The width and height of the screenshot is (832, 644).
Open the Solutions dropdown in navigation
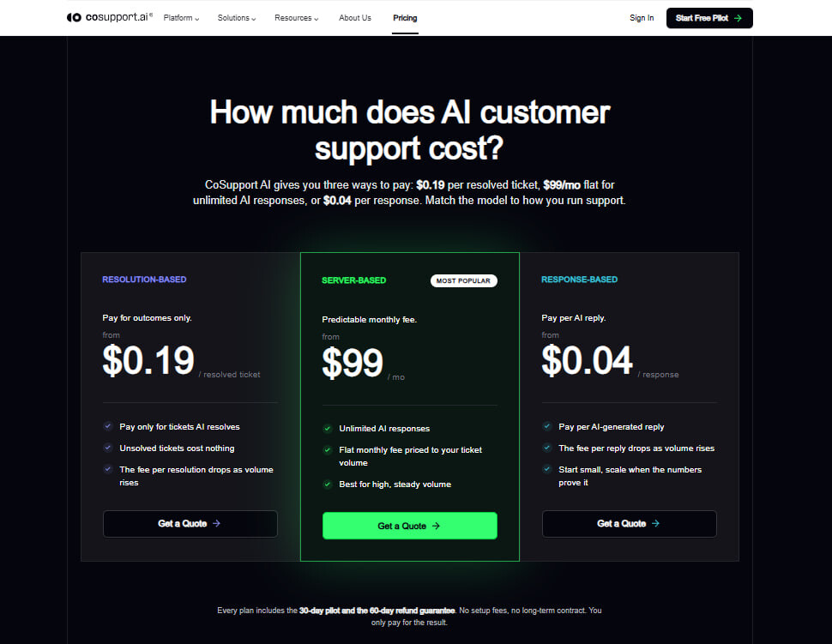pos(236,18)
